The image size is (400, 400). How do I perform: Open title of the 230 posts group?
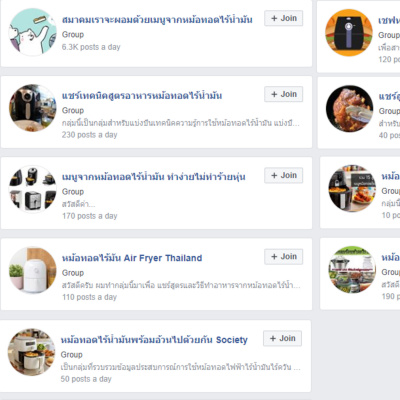tap(142, 96)
